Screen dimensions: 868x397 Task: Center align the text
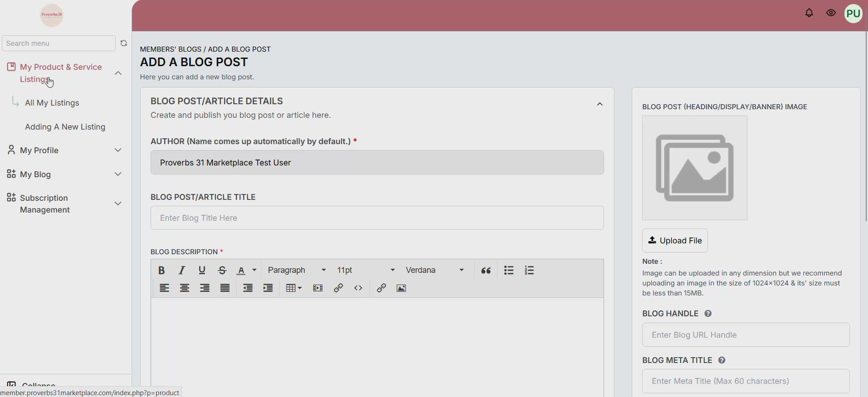185,288
